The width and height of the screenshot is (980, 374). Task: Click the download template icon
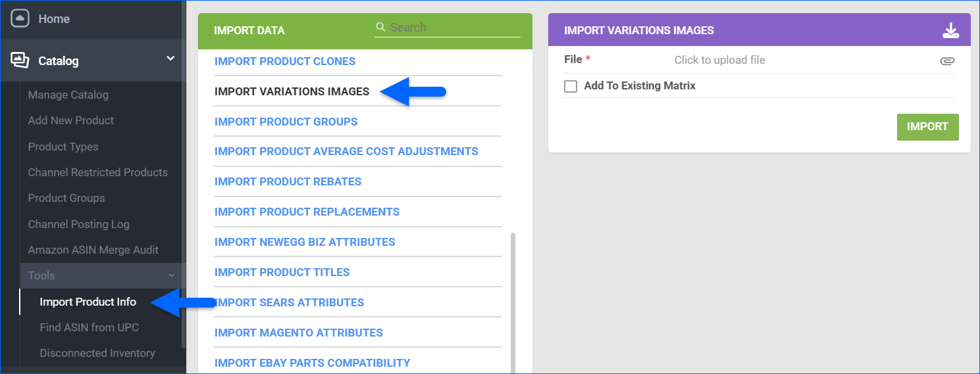[x=950, y=30]
